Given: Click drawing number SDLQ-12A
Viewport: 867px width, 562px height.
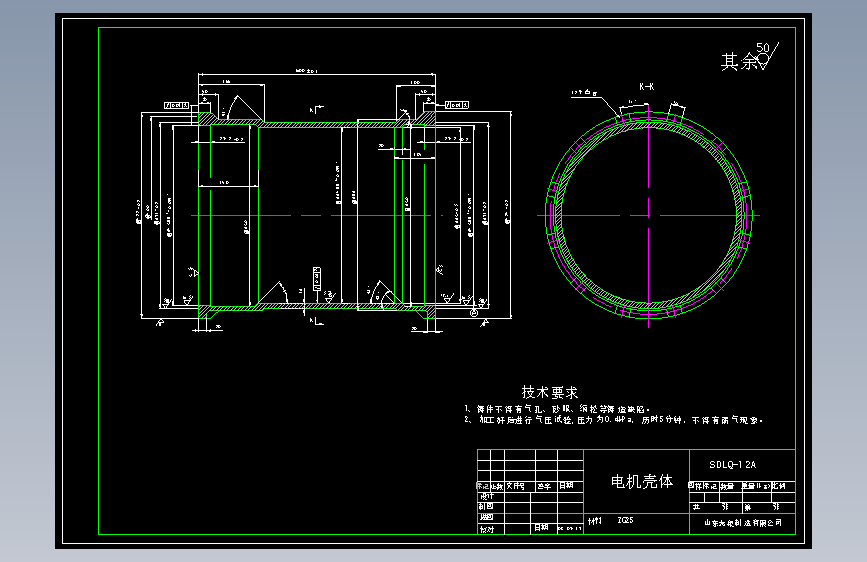Looking at the screenshot, I should pyautogui.click(x=733, y=465).
